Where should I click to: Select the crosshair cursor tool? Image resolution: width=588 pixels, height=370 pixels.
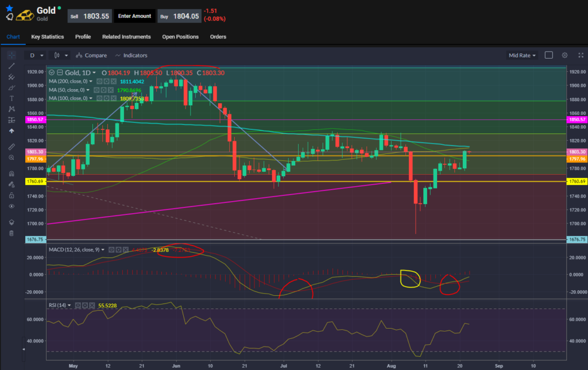[x=11, y=55]
